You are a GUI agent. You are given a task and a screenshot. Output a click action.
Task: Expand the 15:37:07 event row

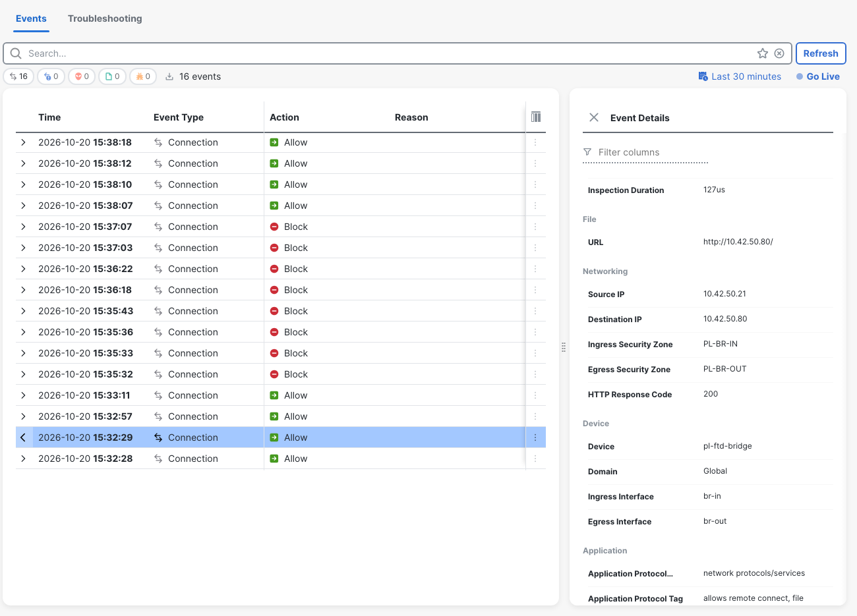(x=23, y=227)
